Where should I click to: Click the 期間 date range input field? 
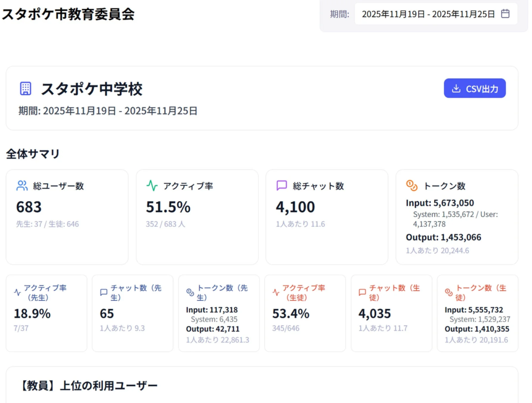437,14
